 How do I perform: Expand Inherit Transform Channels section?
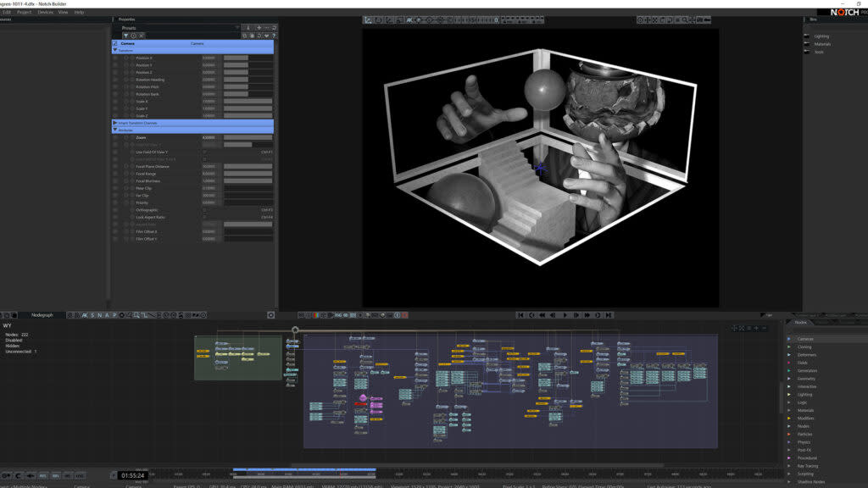click(115, 123)
